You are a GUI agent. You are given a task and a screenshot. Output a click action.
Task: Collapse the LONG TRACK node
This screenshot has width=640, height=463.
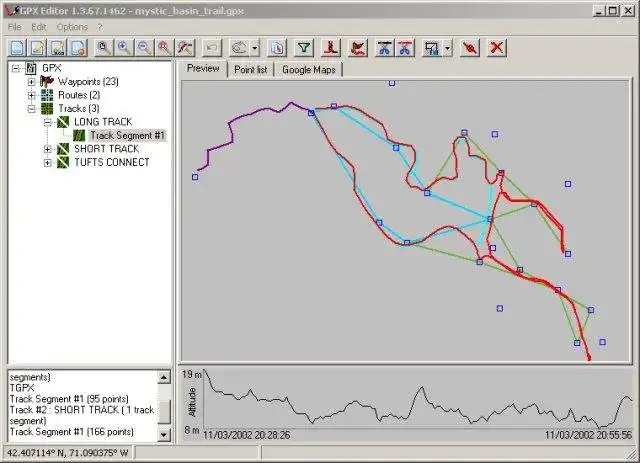pyautogui.click(x=47, y=122)
